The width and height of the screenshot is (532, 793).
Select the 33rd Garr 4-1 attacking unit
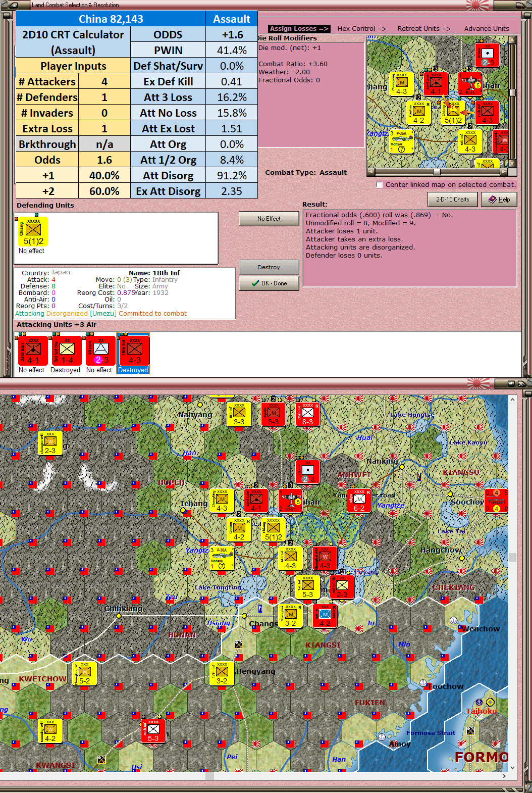coord(33,351)
